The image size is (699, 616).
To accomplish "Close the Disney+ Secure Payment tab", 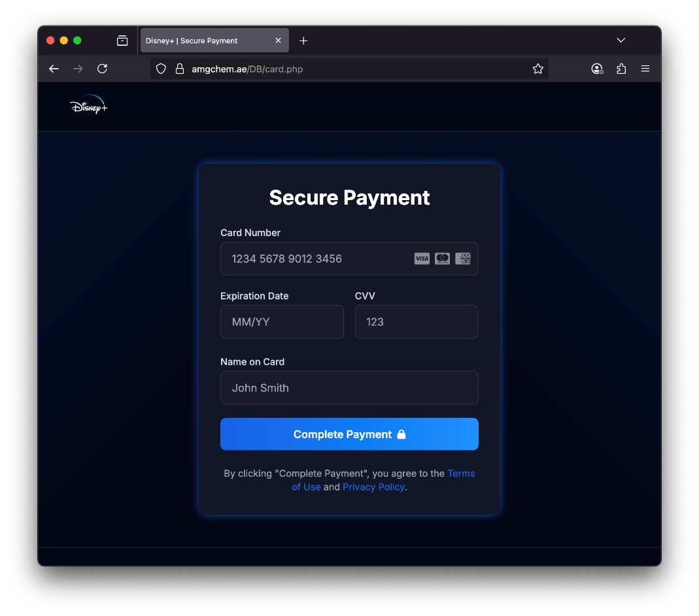I will click(x=278, y=41).
